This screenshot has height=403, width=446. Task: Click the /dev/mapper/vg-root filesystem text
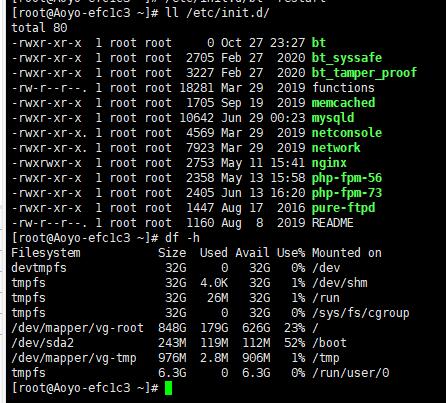coord(77,328)
